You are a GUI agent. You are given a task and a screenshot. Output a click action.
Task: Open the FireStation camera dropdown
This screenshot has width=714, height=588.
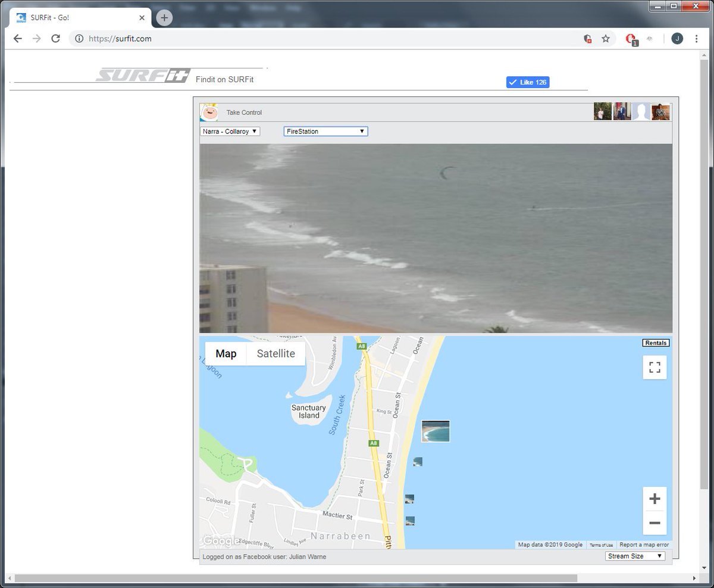point(325,132)
